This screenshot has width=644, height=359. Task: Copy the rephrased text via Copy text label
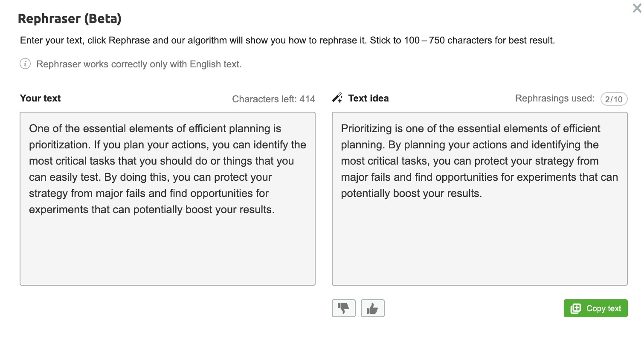pos(603,308)
